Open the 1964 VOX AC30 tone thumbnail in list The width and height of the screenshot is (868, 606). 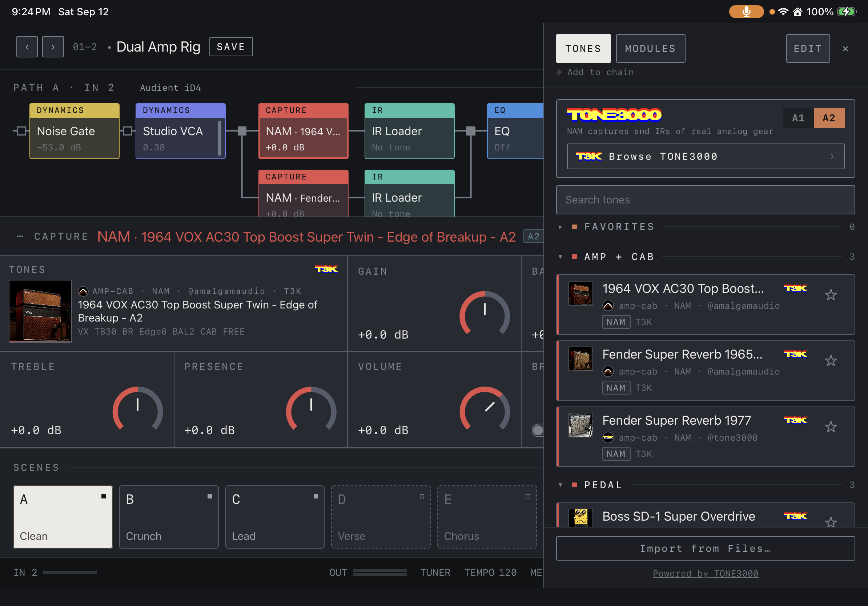tap(581, 293)
